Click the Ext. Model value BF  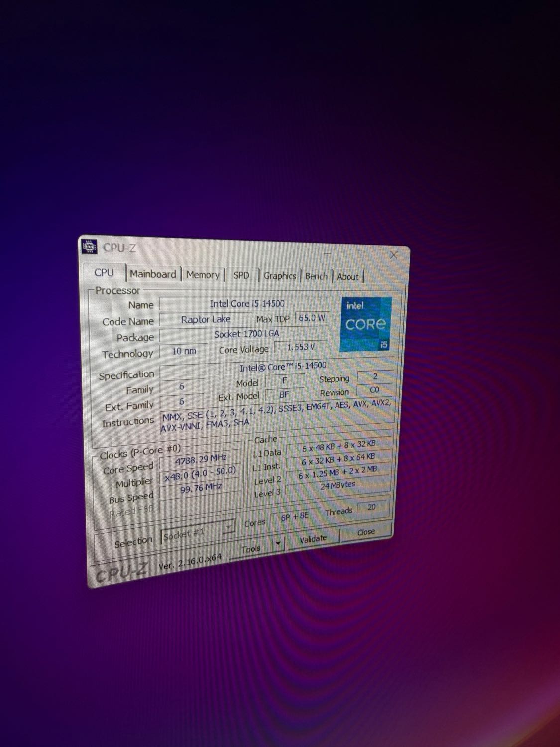click(284, 394)
